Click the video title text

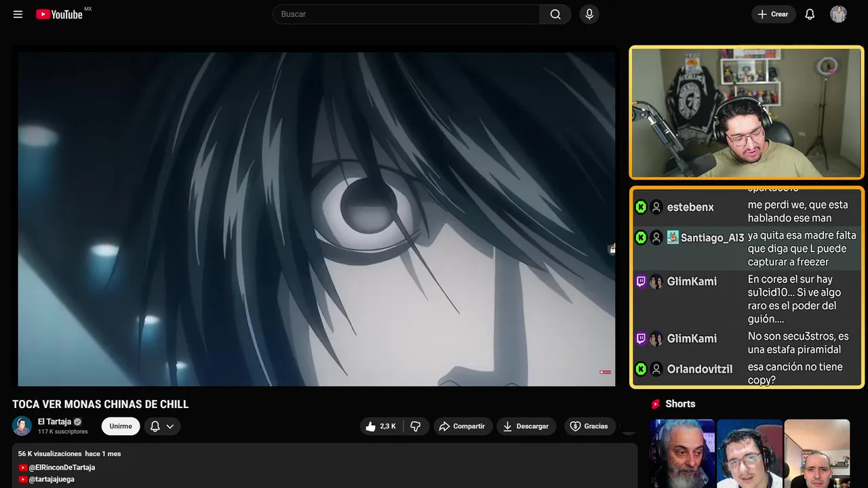(100, 404)
